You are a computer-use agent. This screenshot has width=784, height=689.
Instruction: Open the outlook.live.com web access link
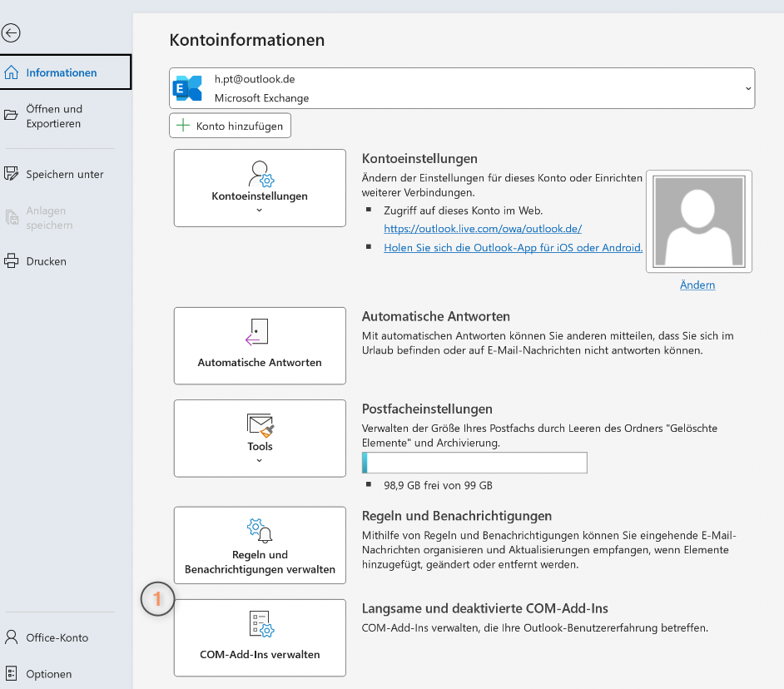(482, 229)
